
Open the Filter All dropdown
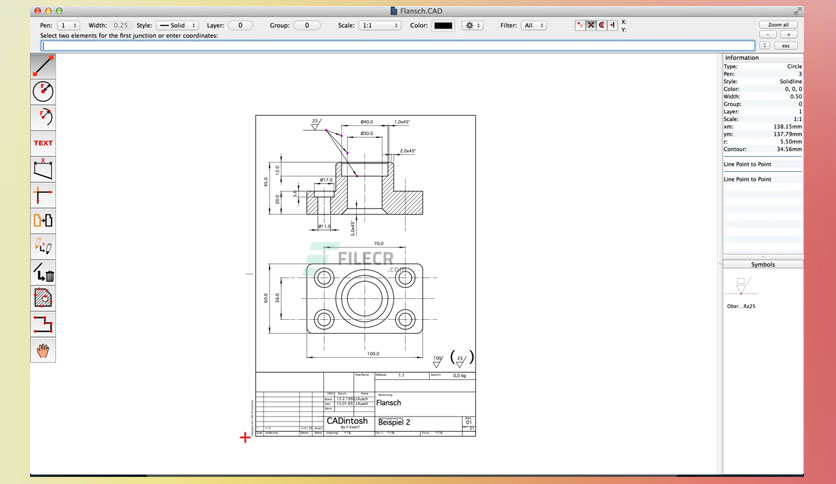(x=533, y=25)
